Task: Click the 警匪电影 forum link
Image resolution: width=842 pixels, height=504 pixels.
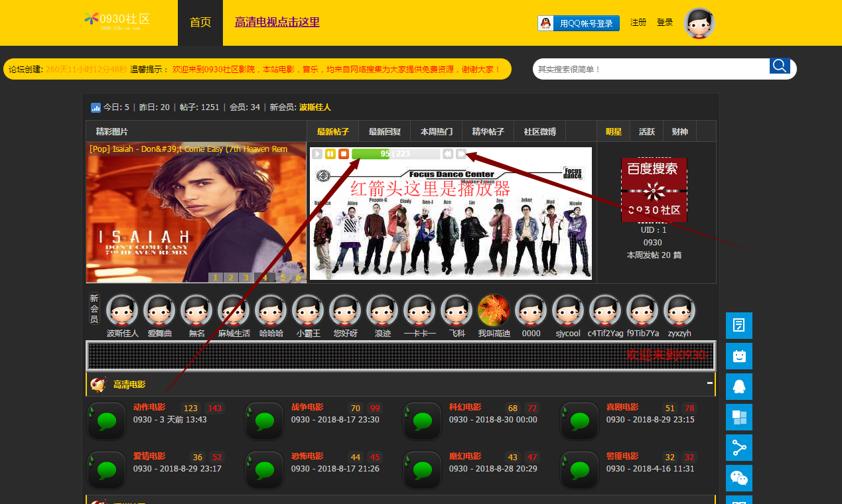Action: (x=622, y=456)
